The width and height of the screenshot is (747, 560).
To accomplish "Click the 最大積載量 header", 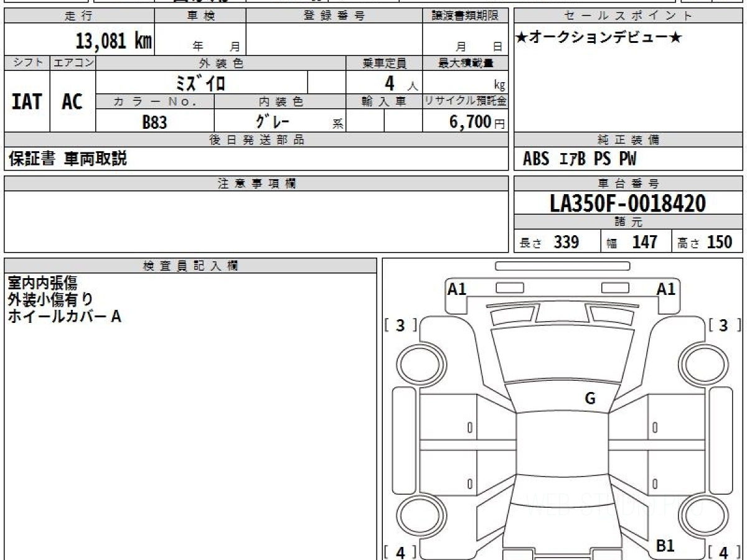I will tap(466, 63).
